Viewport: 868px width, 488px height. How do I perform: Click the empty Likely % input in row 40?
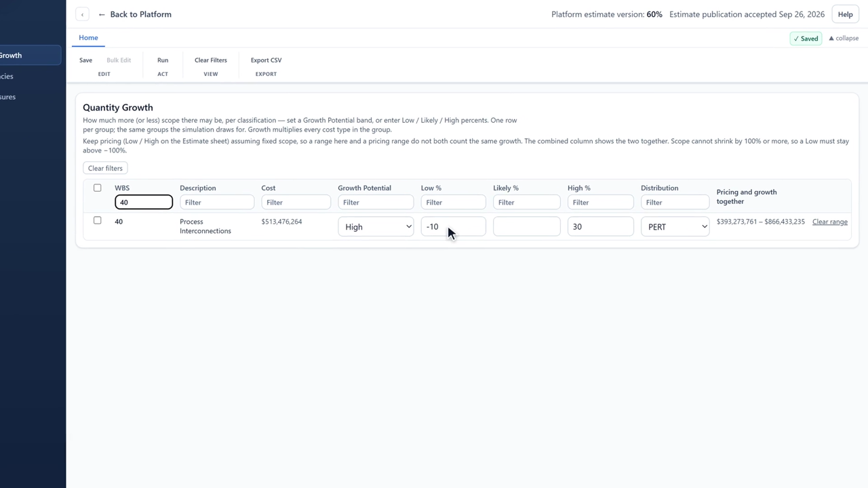tap(526, 226)
